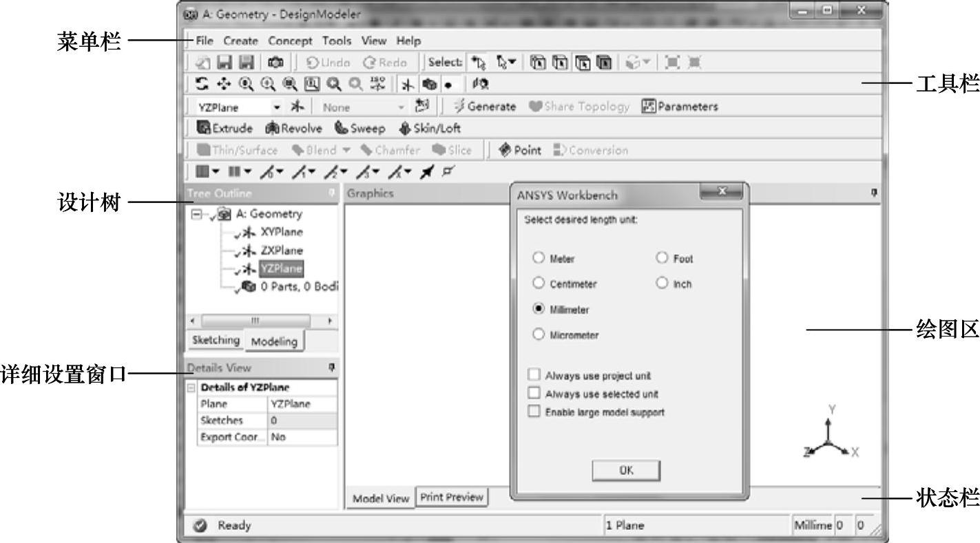Confirm unit selection with OK
Screen dimensions: 980x543
pyautogui.click(x=626, y=471)
